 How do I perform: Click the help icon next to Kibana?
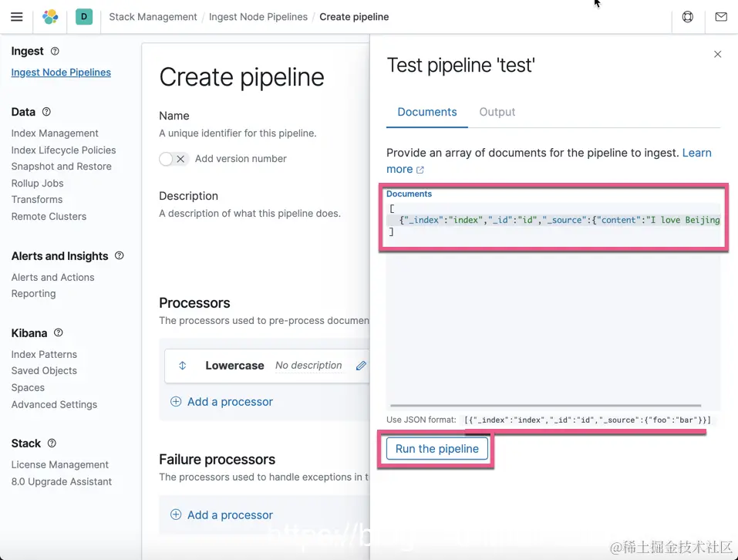(59, 332)
